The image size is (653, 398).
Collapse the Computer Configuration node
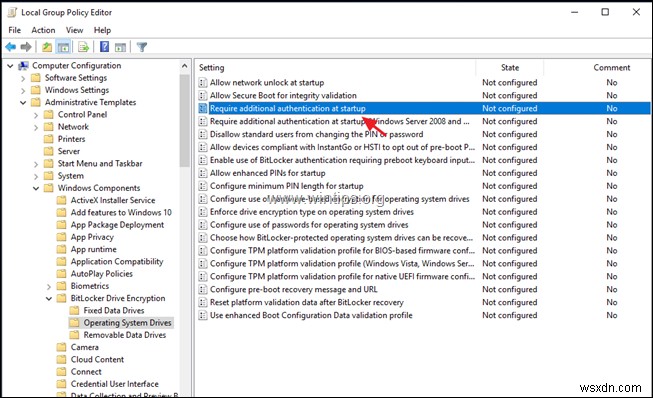coord(10,66)
